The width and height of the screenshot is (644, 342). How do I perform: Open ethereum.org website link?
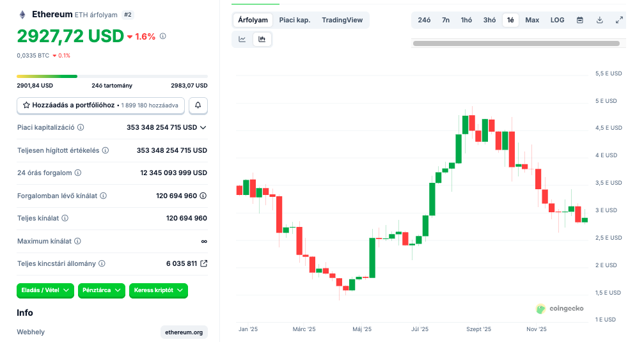(184, 332)
